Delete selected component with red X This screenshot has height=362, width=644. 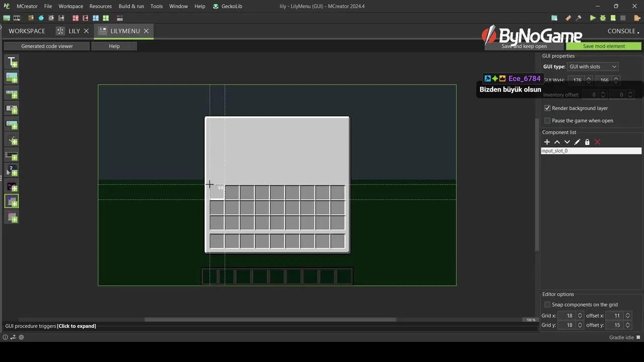click(597, 142)
